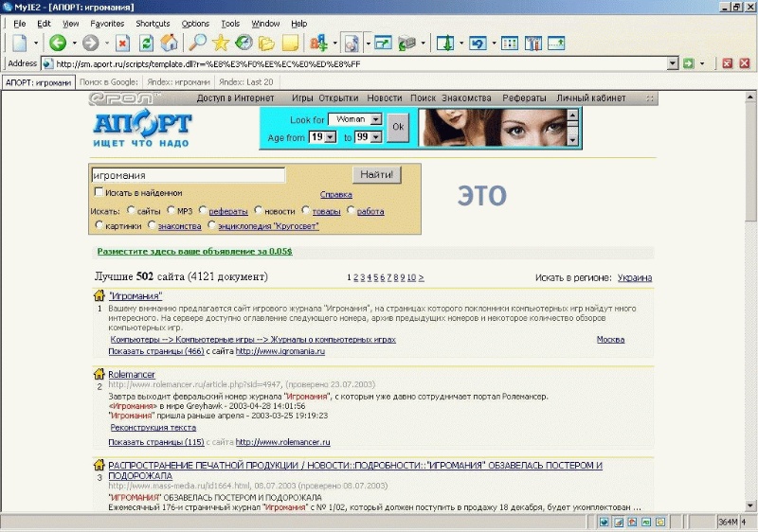Click the yellow folder icon in status bar

coord(660,522)
